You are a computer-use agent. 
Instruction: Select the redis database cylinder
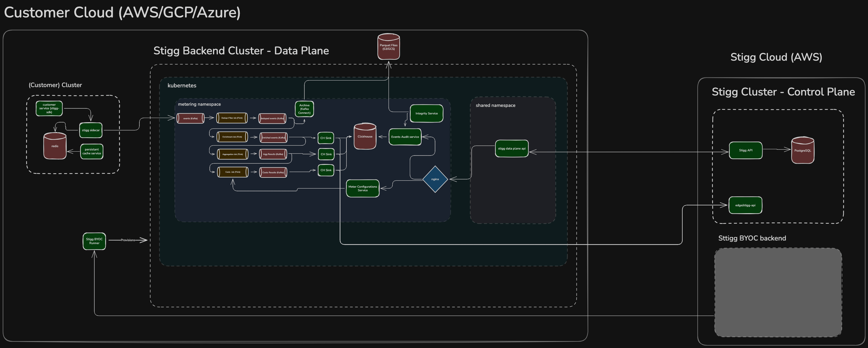click(55, 146)
